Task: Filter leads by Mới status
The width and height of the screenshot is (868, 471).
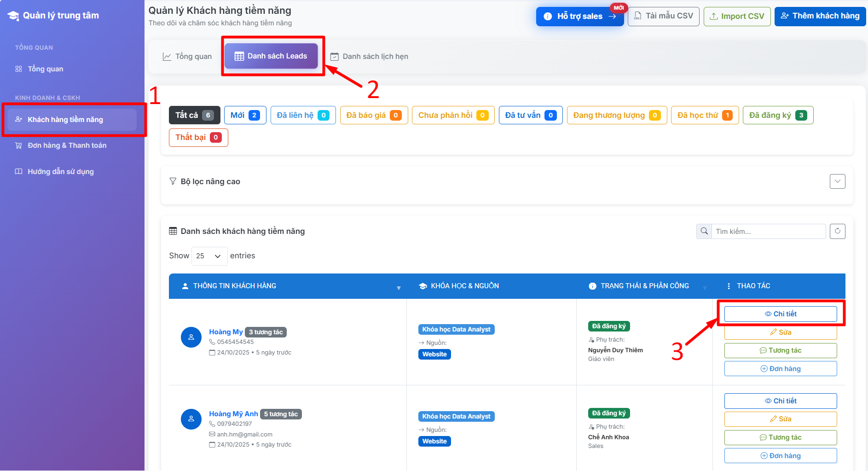Action: click(x=245, y=115)
